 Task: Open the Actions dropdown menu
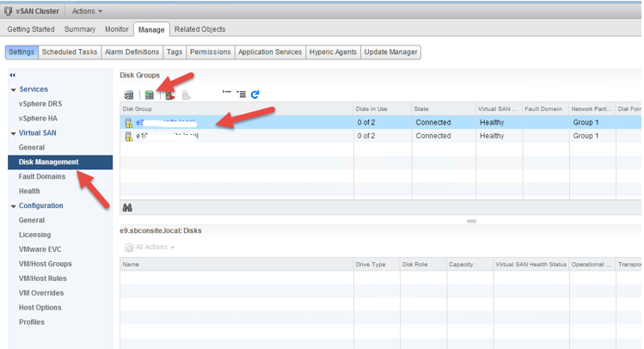[x=87, y=11]
